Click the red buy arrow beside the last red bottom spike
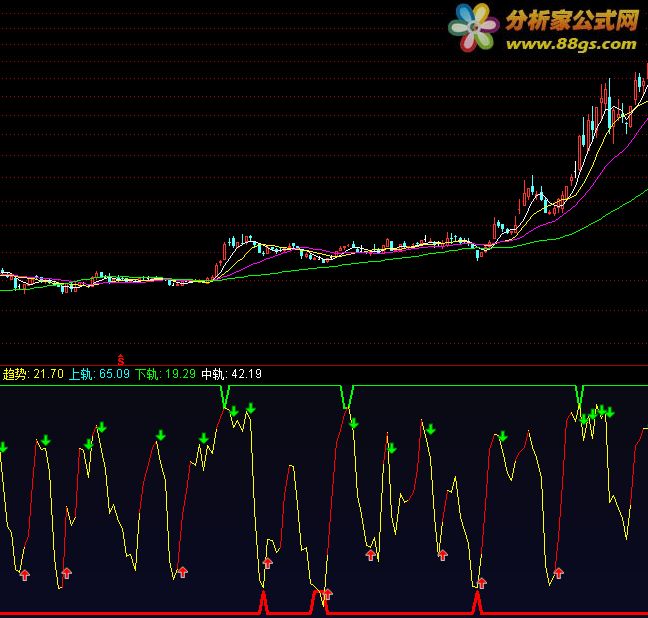 pyautogui.click(x=481, y=583)
